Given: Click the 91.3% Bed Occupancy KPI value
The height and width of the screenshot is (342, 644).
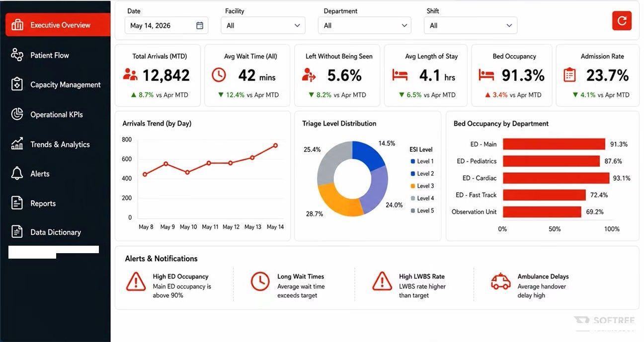Looking at the screenshot, I should (x=523, y=75).
